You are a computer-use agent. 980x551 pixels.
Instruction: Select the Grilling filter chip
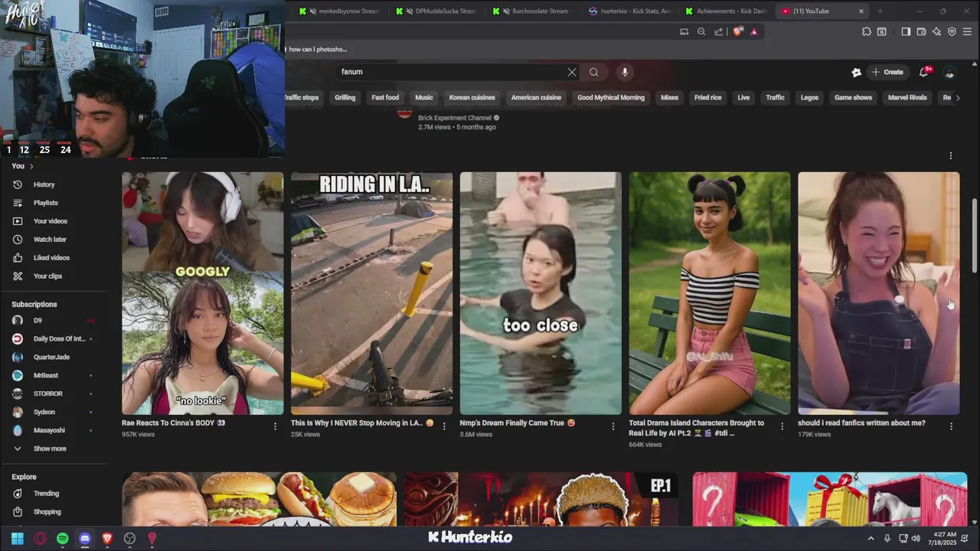(345, 98)
